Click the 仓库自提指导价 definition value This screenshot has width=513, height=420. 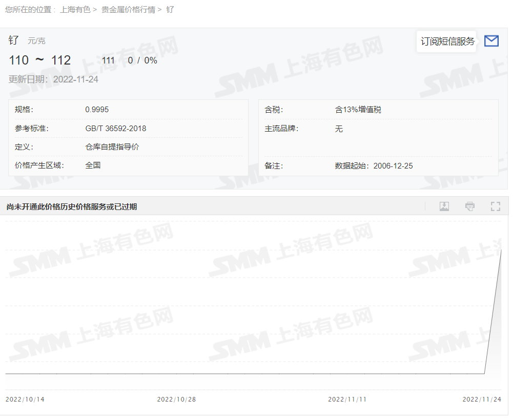[x=112, y=147]
